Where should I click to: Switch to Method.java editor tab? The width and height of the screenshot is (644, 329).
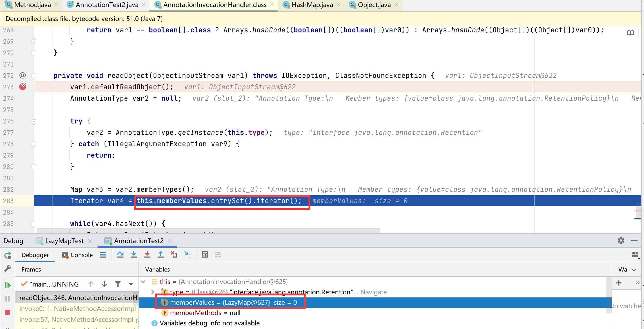tap(32, 5)
